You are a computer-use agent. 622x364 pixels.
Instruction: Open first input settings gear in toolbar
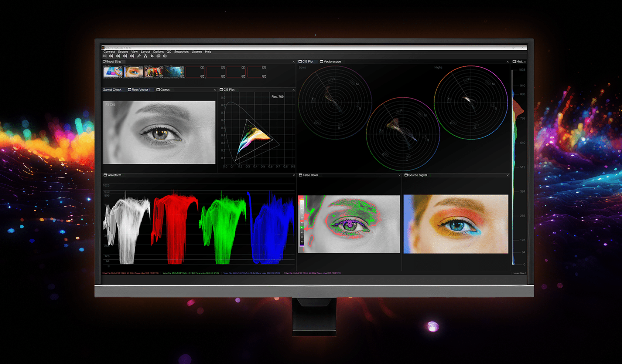[111, 56]
